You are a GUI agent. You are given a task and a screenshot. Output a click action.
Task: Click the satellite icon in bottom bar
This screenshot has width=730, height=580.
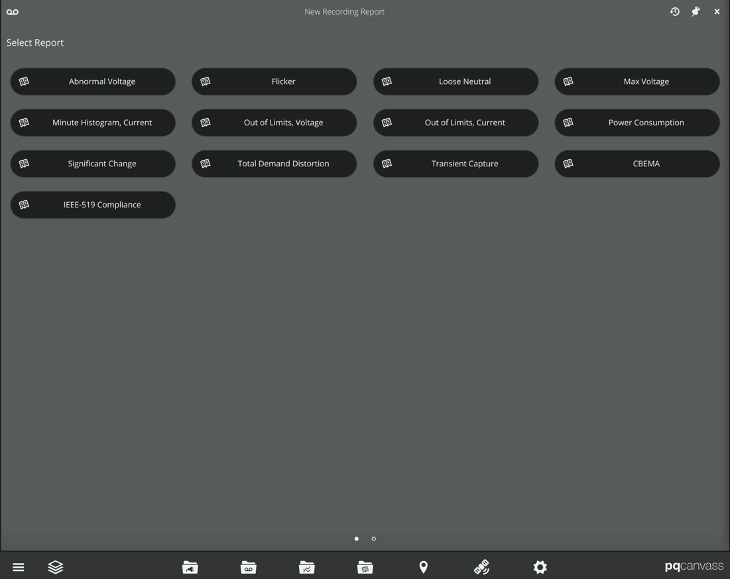(x=481, y=567)
